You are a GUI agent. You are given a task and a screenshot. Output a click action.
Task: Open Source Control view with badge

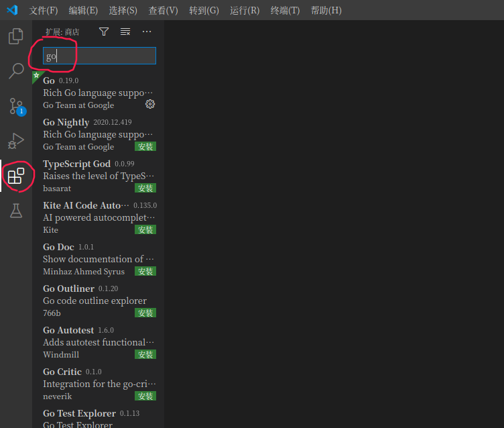point(16,106)
